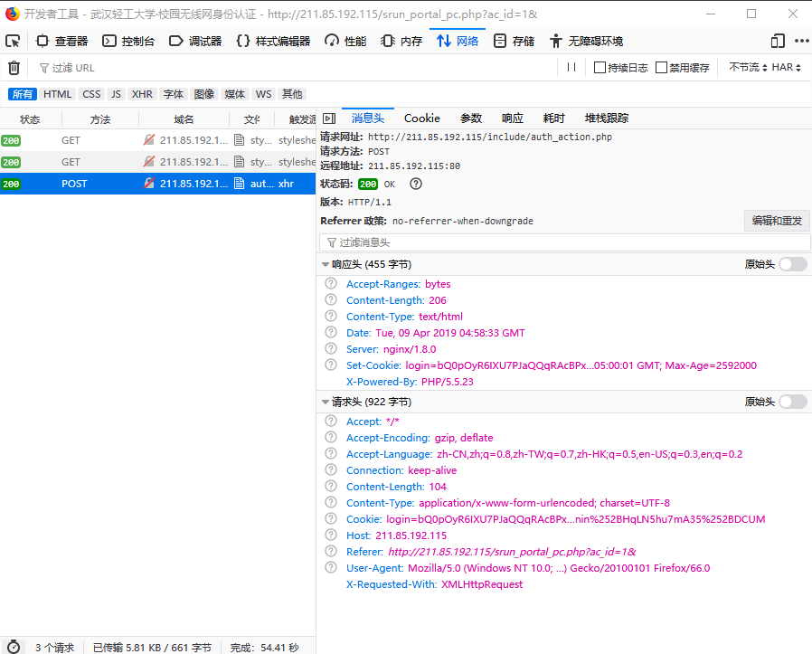Toggle responsive design mode icon
812x654 pixels.
[778, 41]
